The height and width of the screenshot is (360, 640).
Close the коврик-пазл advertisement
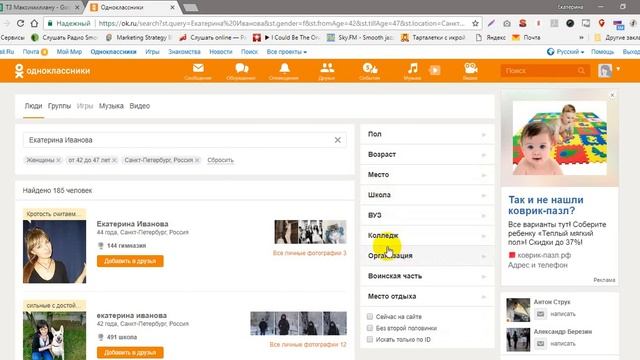[612, 95]
